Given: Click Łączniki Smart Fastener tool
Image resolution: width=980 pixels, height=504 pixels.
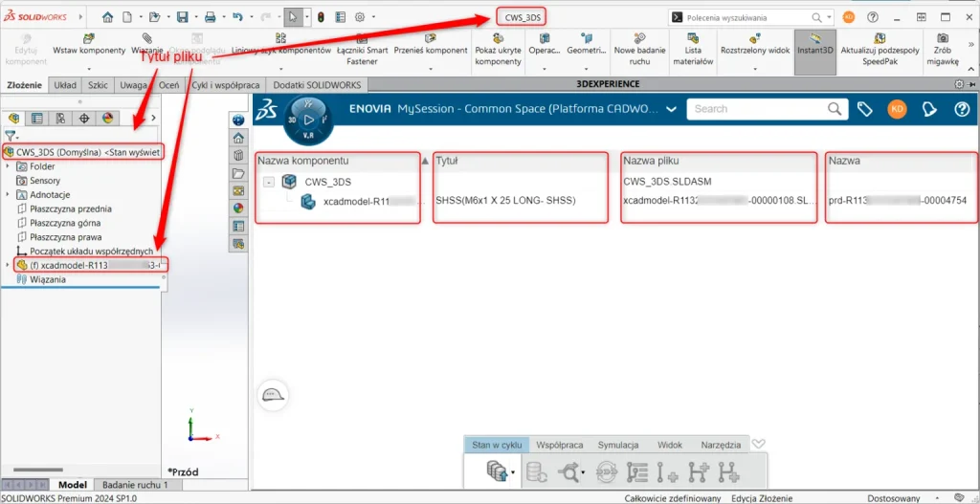Looking at the screenshot, I should [361, 50].
